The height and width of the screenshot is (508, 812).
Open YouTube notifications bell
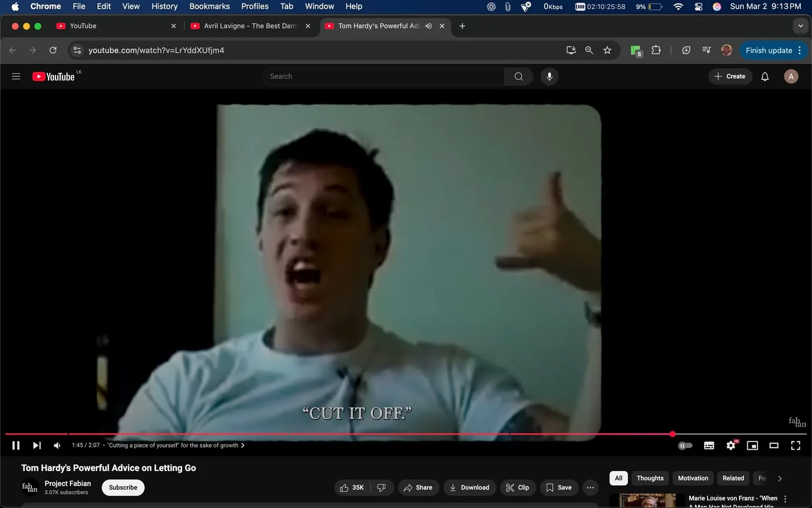click(764, 76)
